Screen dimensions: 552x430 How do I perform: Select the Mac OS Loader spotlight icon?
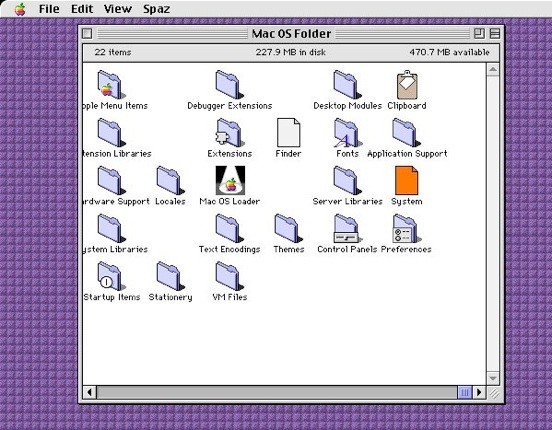230,180
